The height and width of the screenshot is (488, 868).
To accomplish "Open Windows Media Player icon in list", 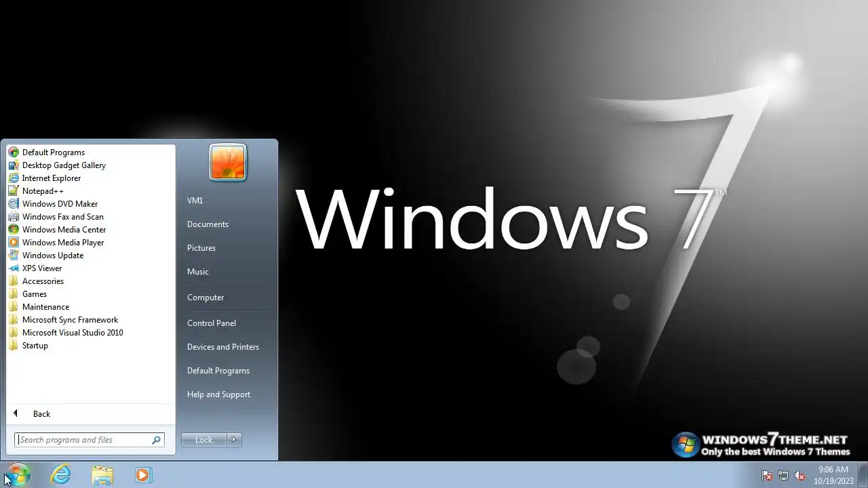I will click(x=14, y=243).
